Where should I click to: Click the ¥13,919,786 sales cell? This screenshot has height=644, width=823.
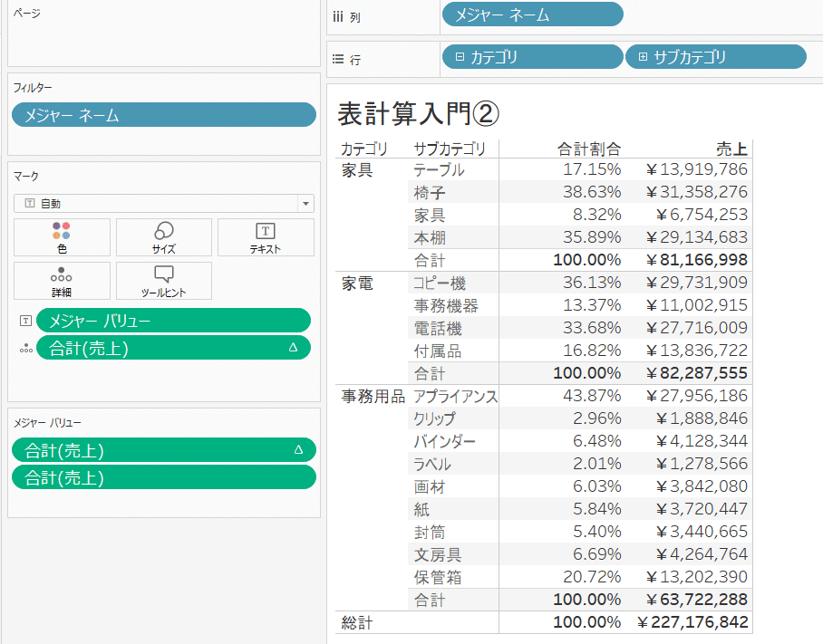pyautogui.click(x=697, y=169)
